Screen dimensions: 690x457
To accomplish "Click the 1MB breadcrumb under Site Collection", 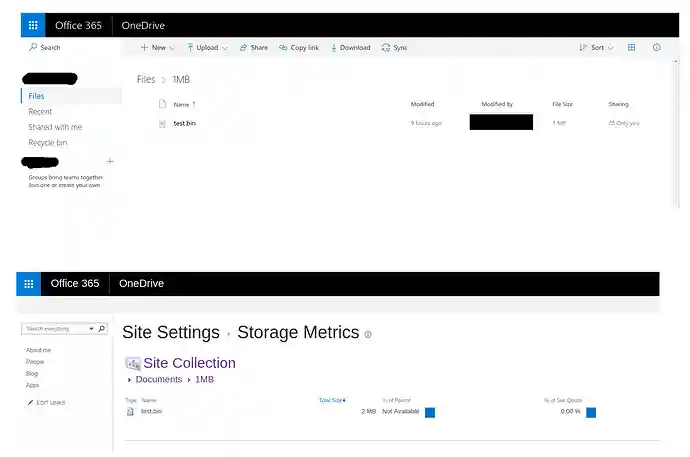I will (x=205, y=379).
